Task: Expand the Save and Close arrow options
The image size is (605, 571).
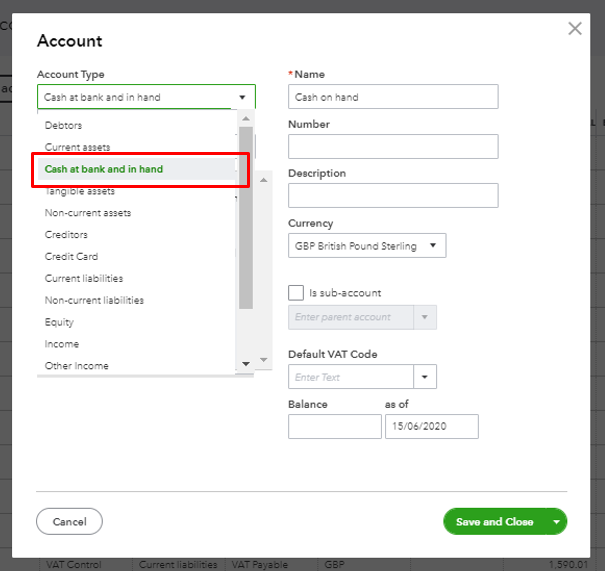Action: [x=556, y=522]
